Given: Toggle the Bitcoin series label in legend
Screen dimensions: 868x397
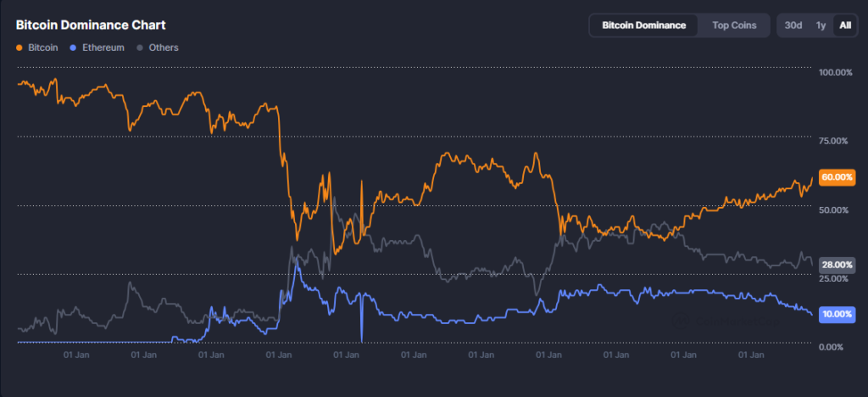Looking at the screenshot, I should pos(42,48).
